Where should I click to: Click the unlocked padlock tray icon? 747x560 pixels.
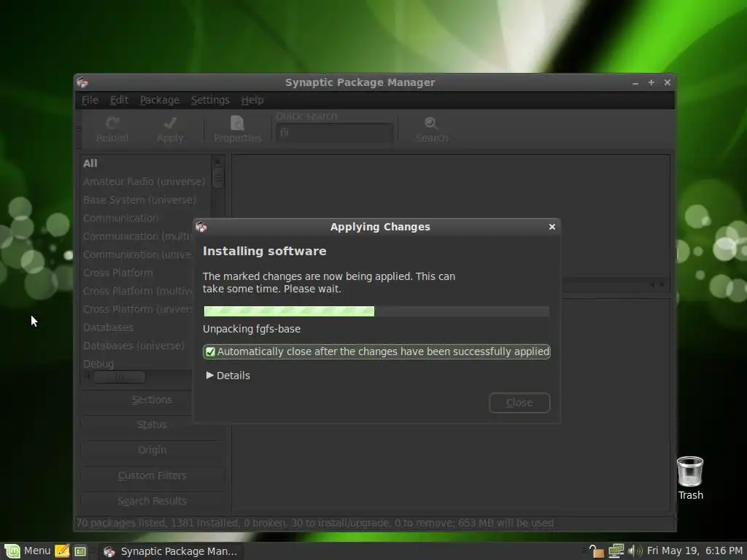(597, 551)
